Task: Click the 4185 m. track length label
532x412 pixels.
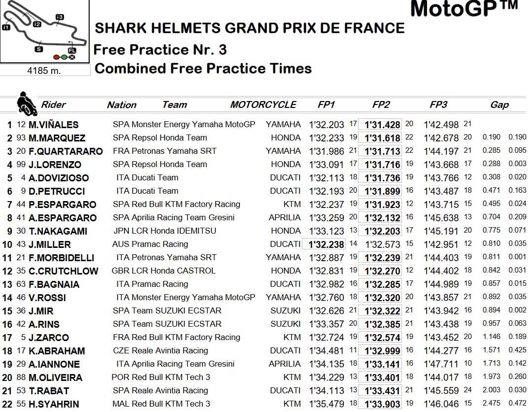Action: [x=44, y=70]
